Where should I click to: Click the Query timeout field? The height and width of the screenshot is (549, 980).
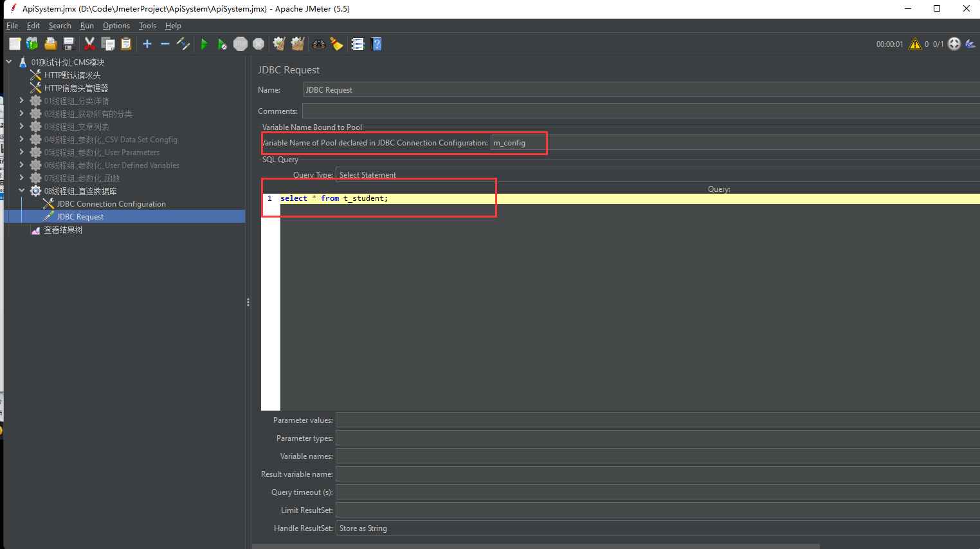(x=657, y=492)
